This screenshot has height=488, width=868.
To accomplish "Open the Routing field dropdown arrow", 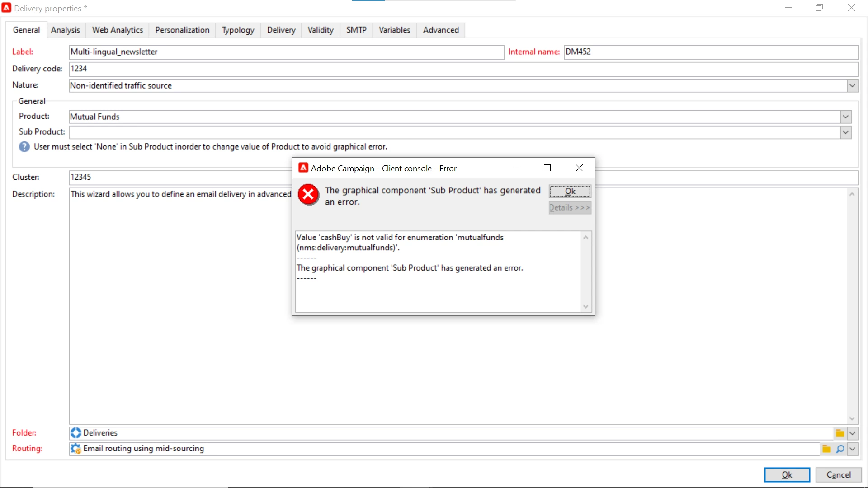I will click(852, 449).
